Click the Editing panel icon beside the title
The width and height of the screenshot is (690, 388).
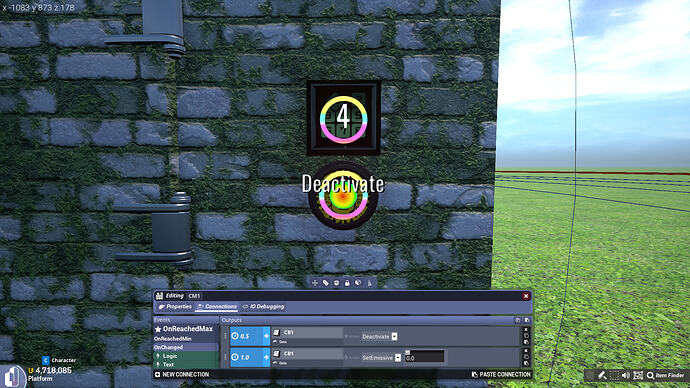(159, 296)
